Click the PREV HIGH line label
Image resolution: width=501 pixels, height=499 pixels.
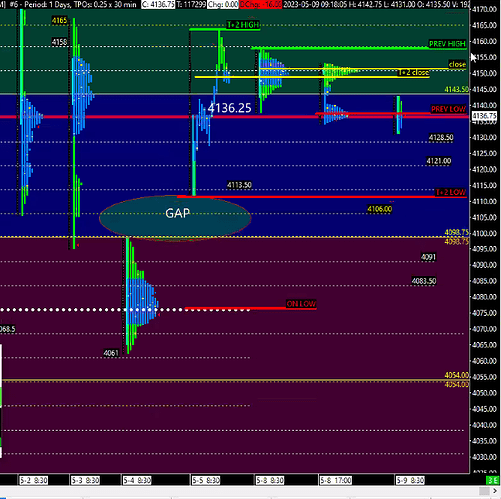pyautogui.click(x=447, y=44)
